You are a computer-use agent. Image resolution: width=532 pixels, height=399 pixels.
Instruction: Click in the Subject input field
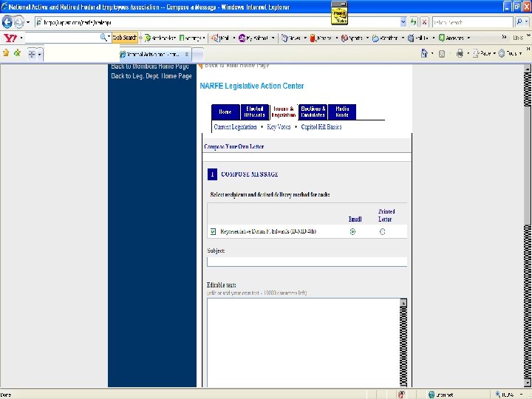307,262
